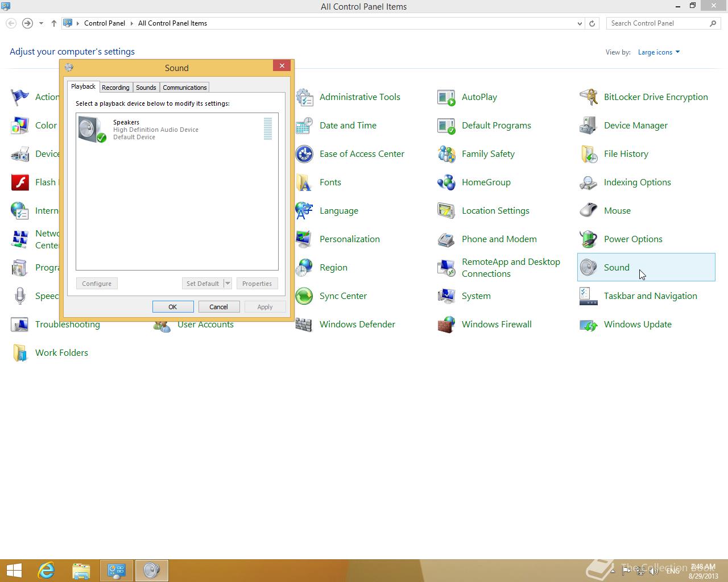728x582 pixels.
Task: Switch to the Communications tab
Action: pos(185,88)
